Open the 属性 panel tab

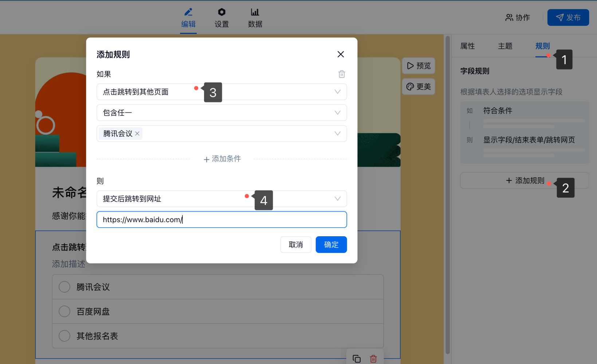[x=467, y=46]
